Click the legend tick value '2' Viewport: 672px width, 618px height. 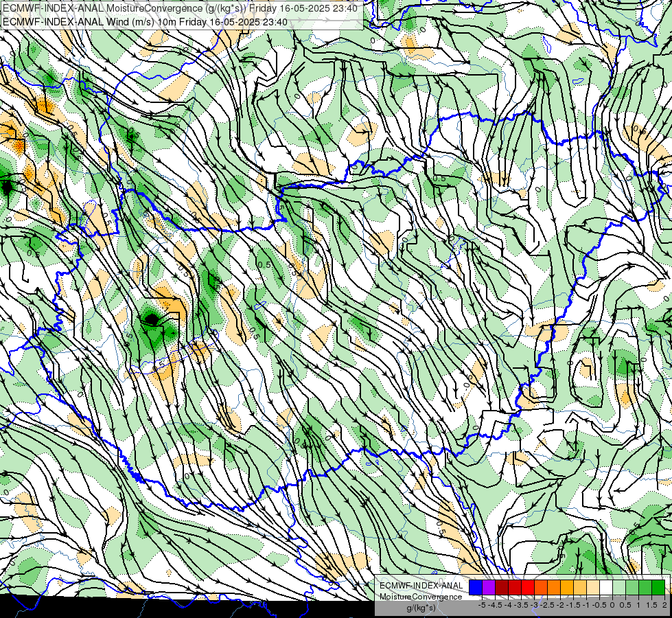click(664, 605)
